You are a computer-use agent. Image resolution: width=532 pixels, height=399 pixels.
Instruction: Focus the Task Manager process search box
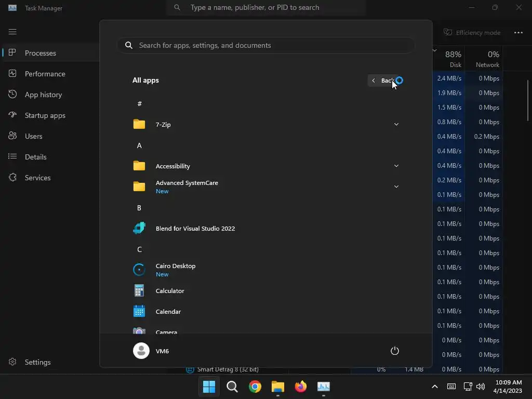[x=267, y=7]
